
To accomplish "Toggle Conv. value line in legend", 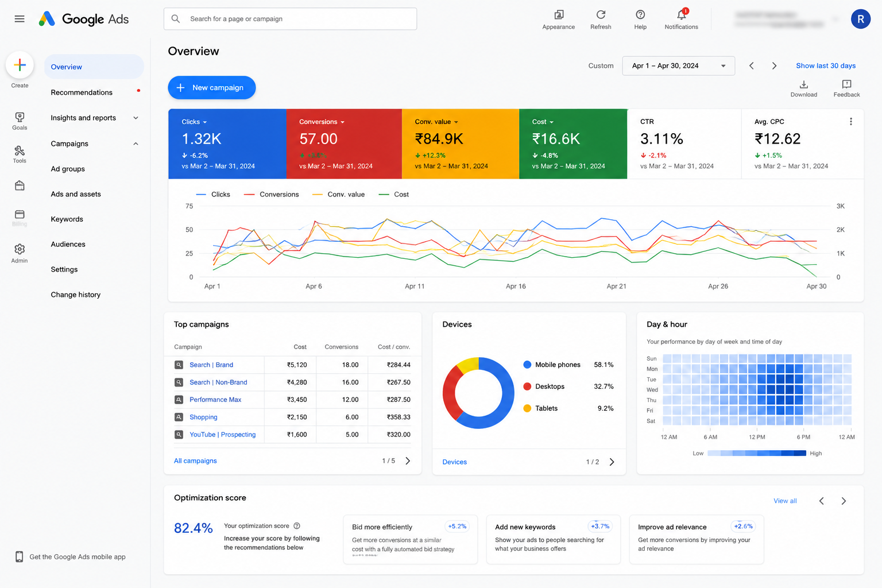I will (x=338, y=195).
